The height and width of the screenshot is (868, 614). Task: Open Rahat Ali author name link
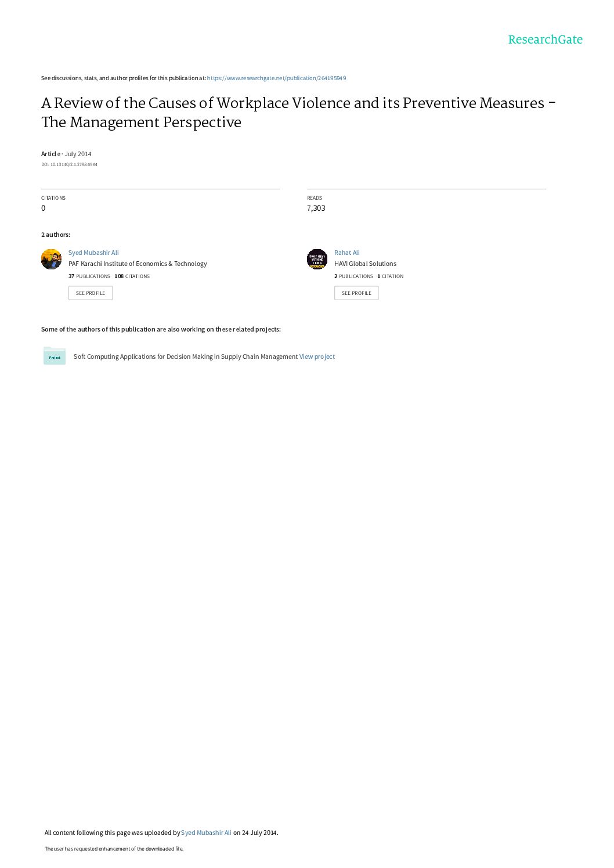(x=347, y=253)
